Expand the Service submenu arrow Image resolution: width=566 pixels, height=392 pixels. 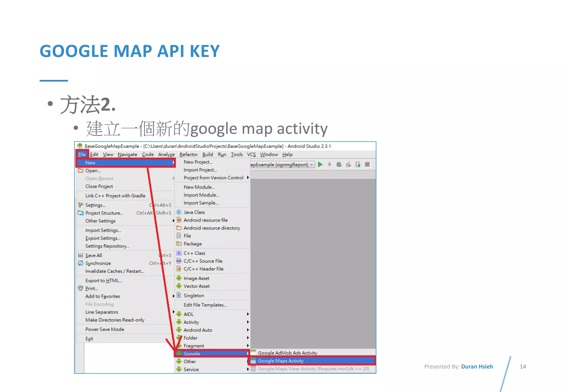coord(248,369)
